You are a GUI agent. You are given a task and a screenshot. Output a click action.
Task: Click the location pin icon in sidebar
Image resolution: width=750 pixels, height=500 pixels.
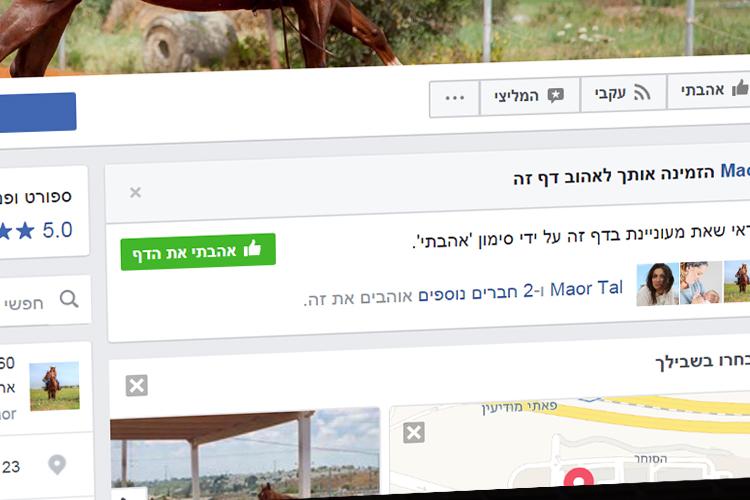pyautogui.click(x=57, y=464)
